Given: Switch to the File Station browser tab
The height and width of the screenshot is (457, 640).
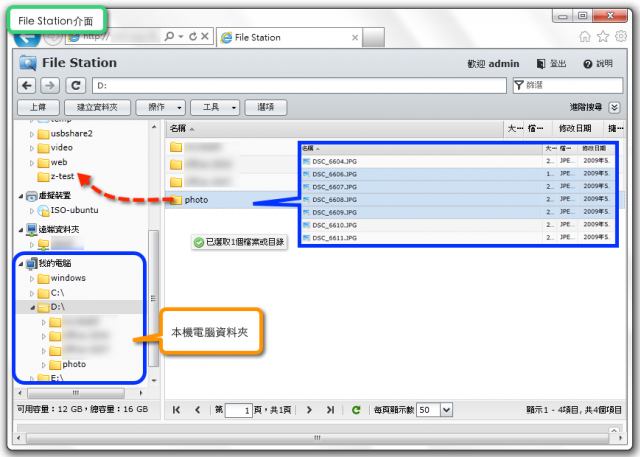Looking at the screenshot, I should coord(290,38).
